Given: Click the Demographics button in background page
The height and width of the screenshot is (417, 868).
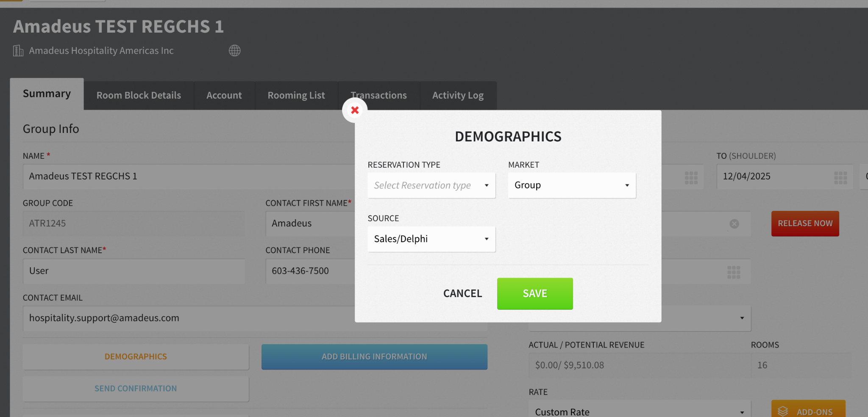Looking at the screenshot, I should pyautogui.click(x=136, y=357).
